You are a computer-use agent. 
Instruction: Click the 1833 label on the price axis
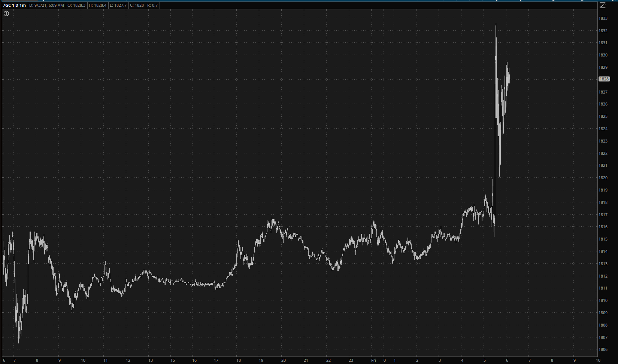tap(603, 18)
